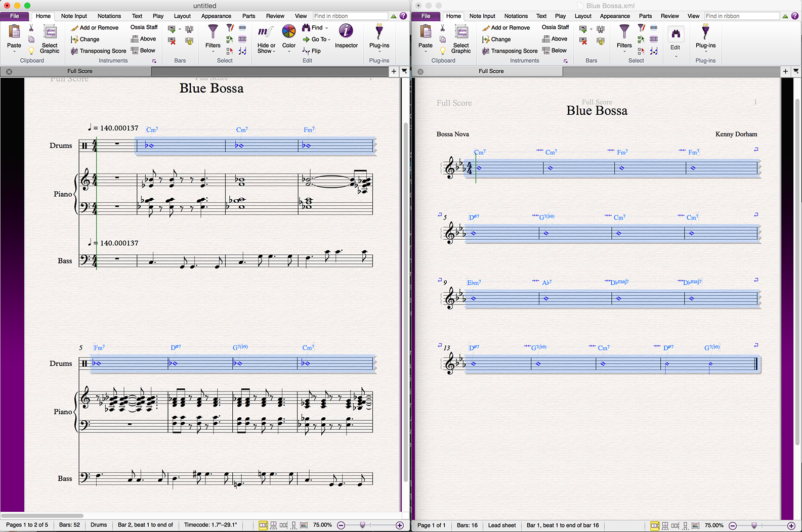Click the Flip button

pos(312,51)
